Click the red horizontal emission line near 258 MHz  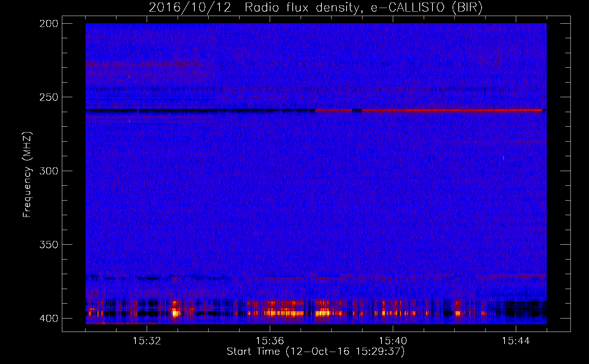tap(429, 110)
